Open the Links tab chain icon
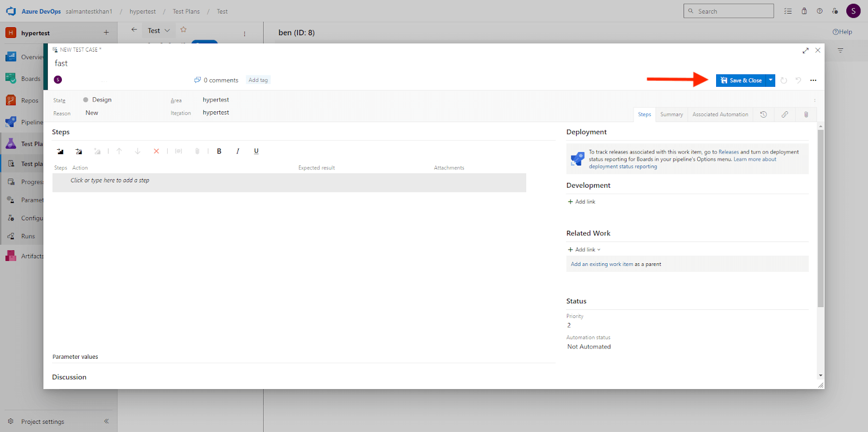Viewport: 868px width, 432px height. pyautogui.click(x=784, y=115)
